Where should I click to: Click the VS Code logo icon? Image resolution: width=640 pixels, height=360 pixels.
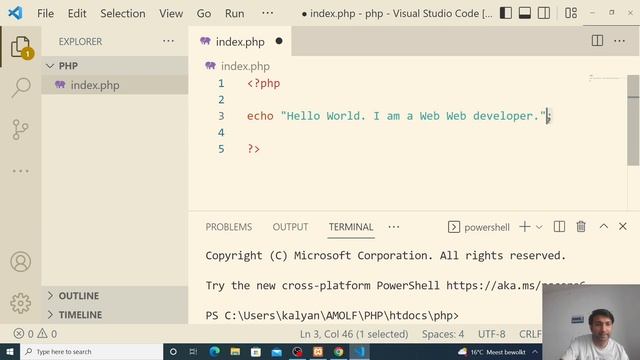[16, 13]
